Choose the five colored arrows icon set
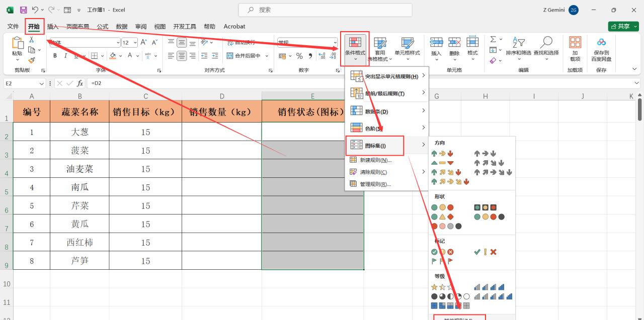 point(451,182)
